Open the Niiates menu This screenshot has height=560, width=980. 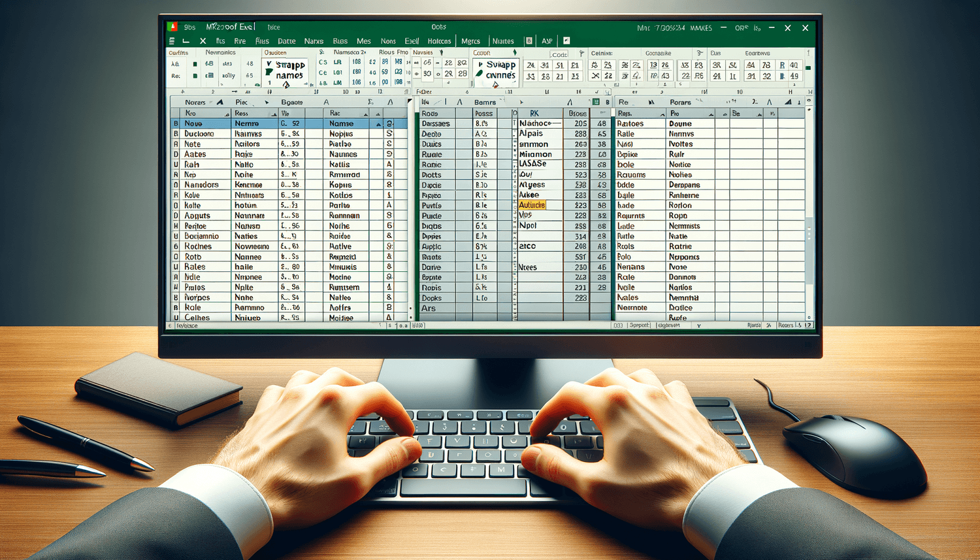click(x=503, y=41)
